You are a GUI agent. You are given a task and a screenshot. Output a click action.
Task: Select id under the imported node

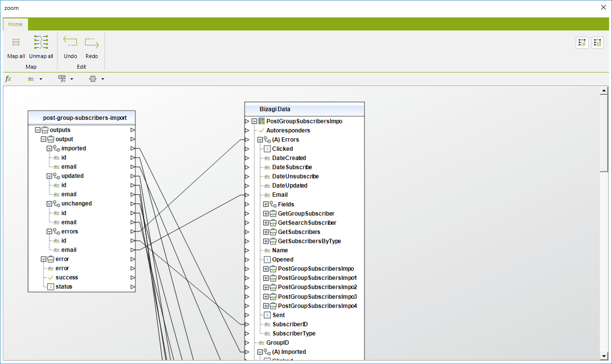coord(64,158)
